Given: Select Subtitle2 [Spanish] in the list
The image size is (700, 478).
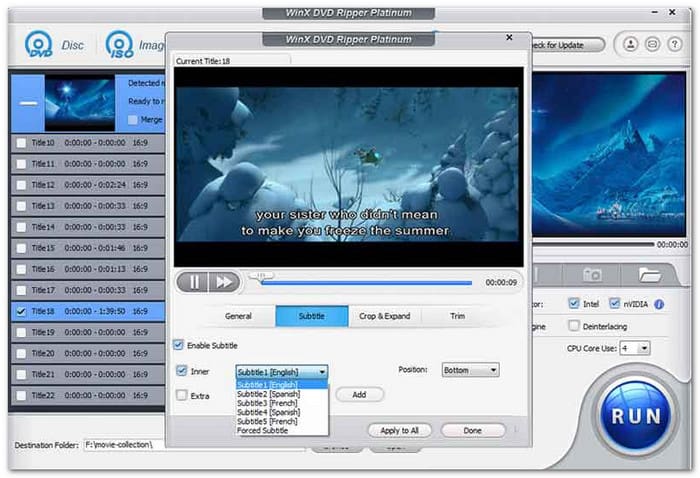Looking at the screenshot, I should [x=282, y=394].
